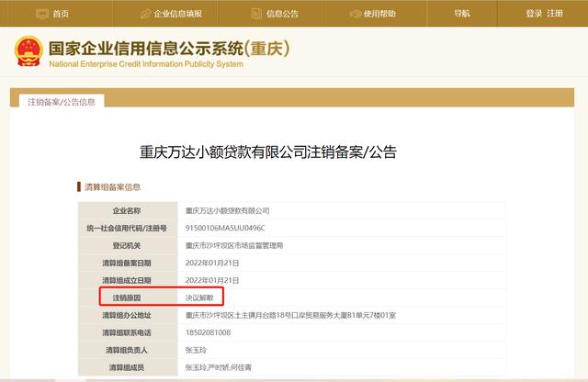This screenshot has height=382, width=588.
Task: Click the 清算组办公地址 label cell
Action: [128, 315]
